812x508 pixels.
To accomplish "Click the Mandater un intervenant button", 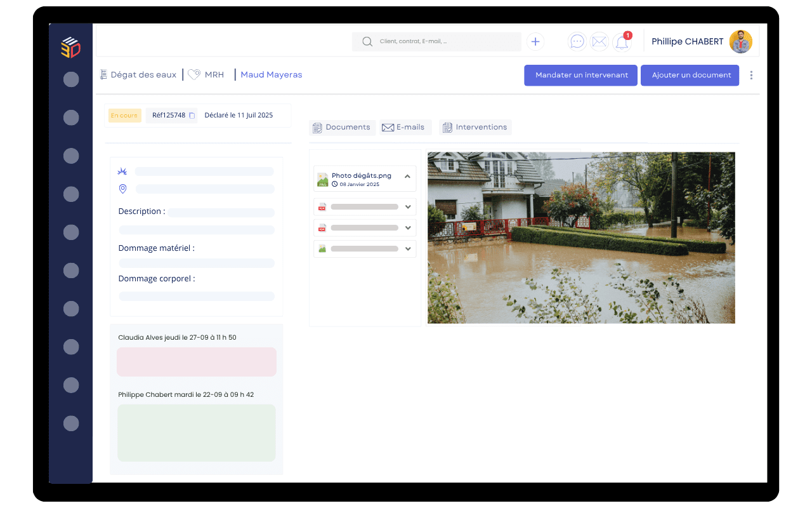I will pyautogui.click(x=580, y=75).
